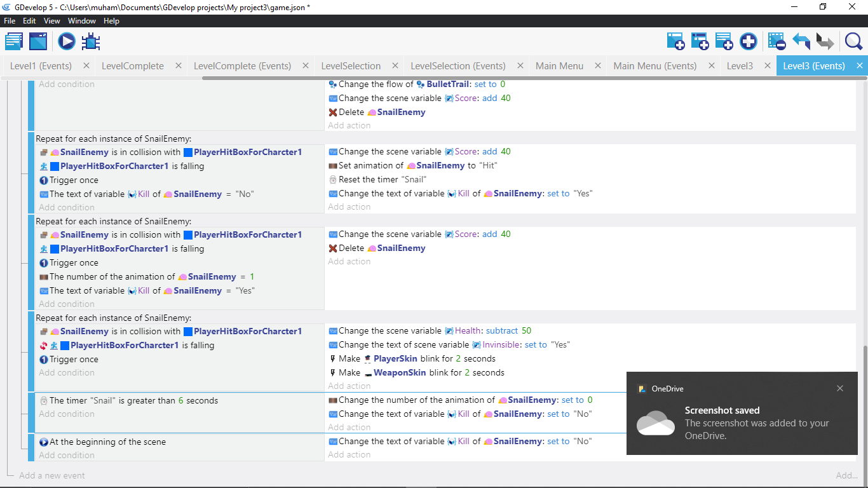Open the Edit menu
868x488 pixels.
29,21
